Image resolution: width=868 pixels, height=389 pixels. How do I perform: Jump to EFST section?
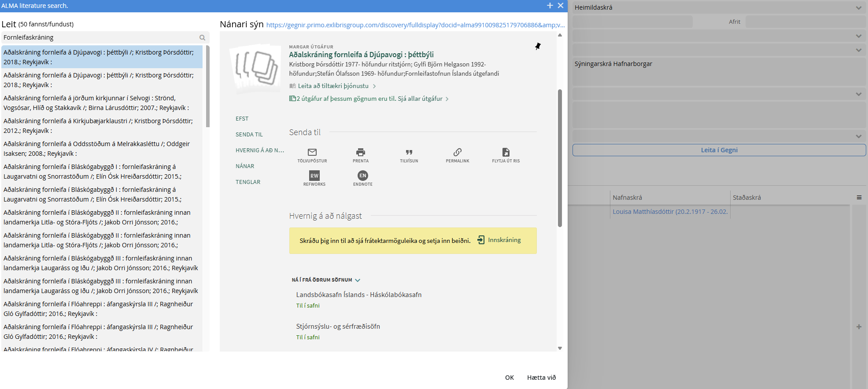tap(242, 119)
